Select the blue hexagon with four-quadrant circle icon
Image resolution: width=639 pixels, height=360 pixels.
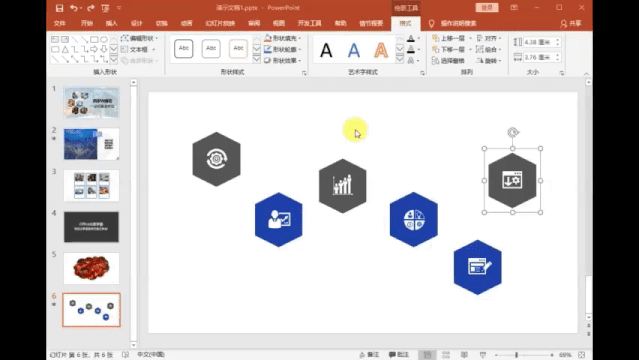414,219
